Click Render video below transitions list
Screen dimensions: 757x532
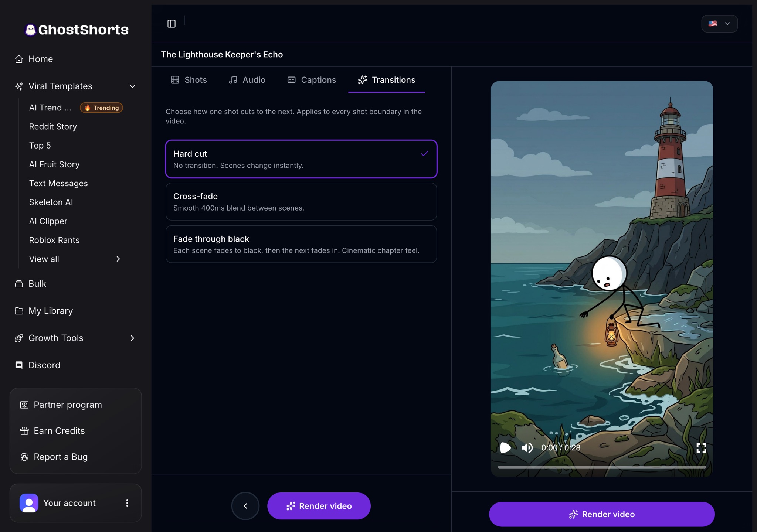319,506
